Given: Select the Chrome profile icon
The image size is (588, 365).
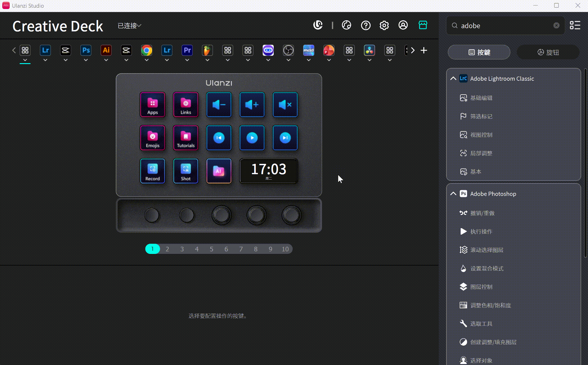Looking at the screenshot, I should tap(147, 51).
